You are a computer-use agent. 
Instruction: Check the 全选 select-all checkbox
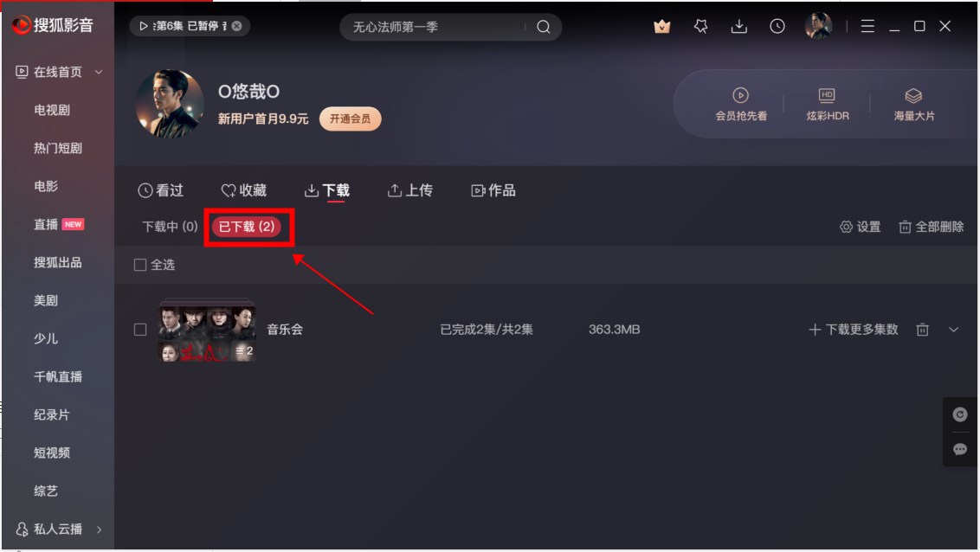click(140, 265)
